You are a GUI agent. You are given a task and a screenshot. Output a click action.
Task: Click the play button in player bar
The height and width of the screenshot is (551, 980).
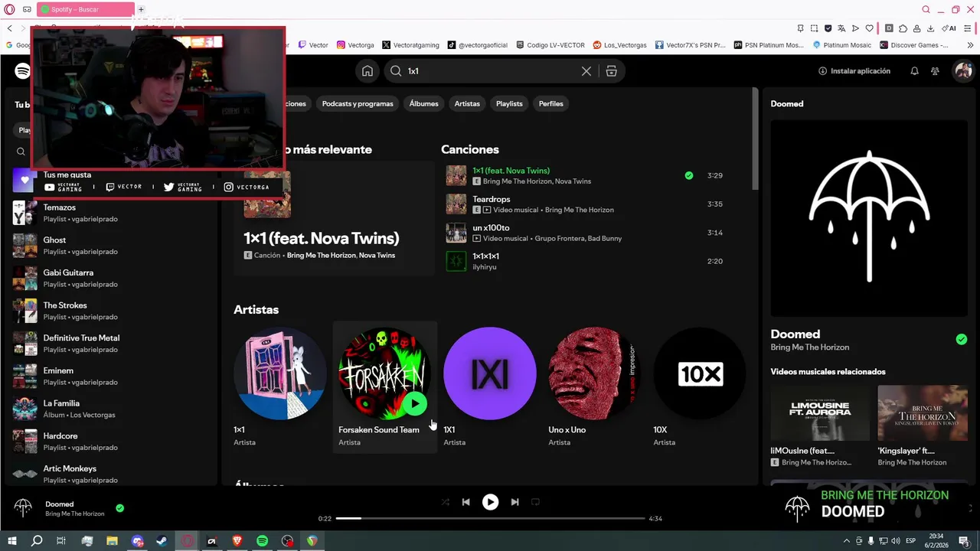490,502
